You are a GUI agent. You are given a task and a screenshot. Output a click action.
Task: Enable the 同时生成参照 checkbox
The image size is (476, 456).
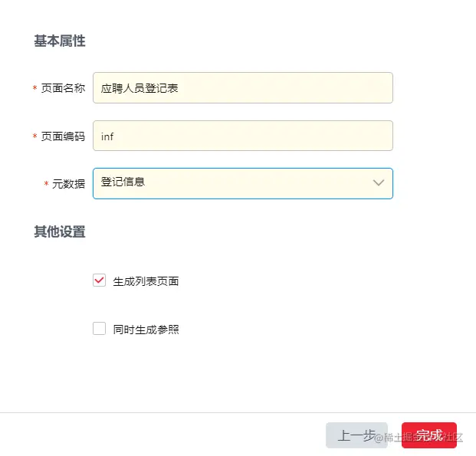tap(99, 329)
